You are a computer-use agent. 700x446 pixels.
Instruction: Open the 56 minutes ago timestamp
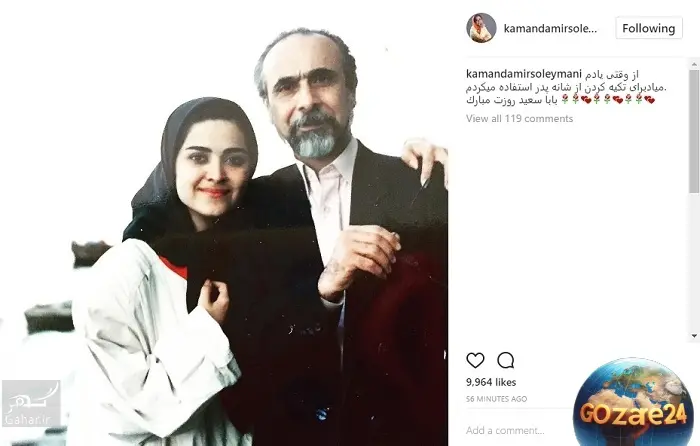pyautogui.click(x=496, y=399)
